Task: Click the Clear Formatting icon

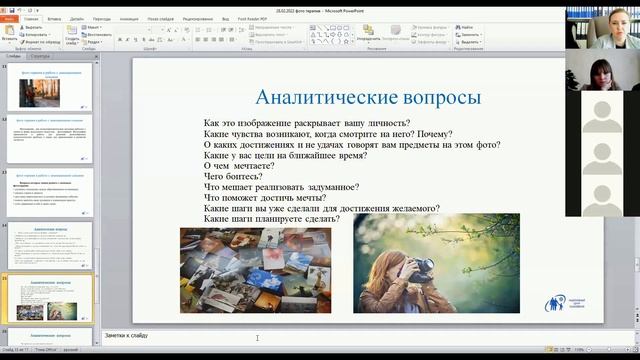Action: click(187, 30)
